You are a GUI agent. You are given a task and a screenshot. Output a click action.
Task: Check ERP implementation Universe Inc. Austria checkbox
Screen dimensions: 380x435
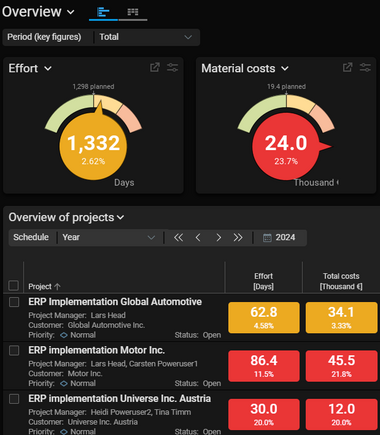pyautogui.click(x=14, y=399)
